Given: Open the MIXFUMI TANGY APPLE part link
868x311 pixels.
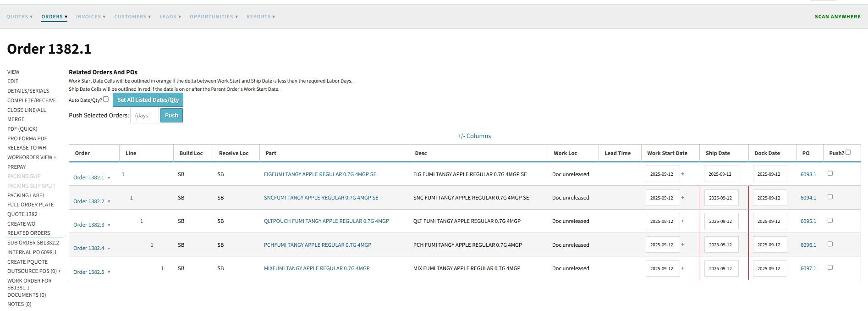Looking at the screenshot, I should tap(316, 268).
